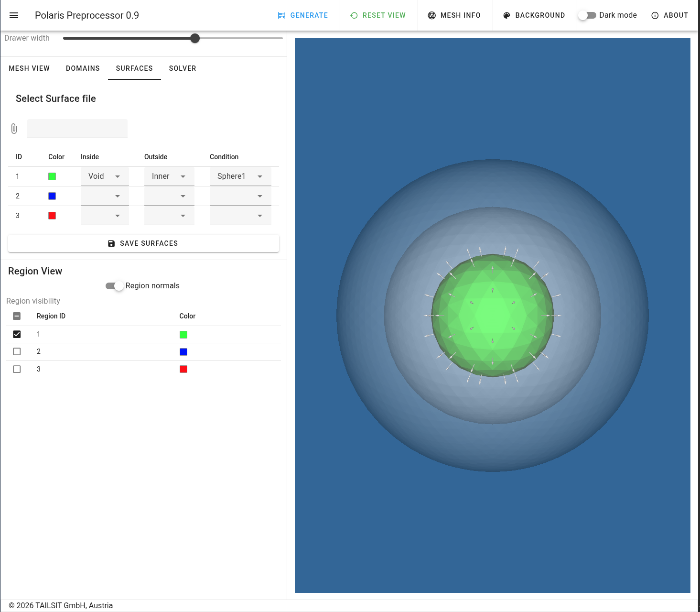
Task: Click the paperclip attach file icon
Action: (14, 129)
